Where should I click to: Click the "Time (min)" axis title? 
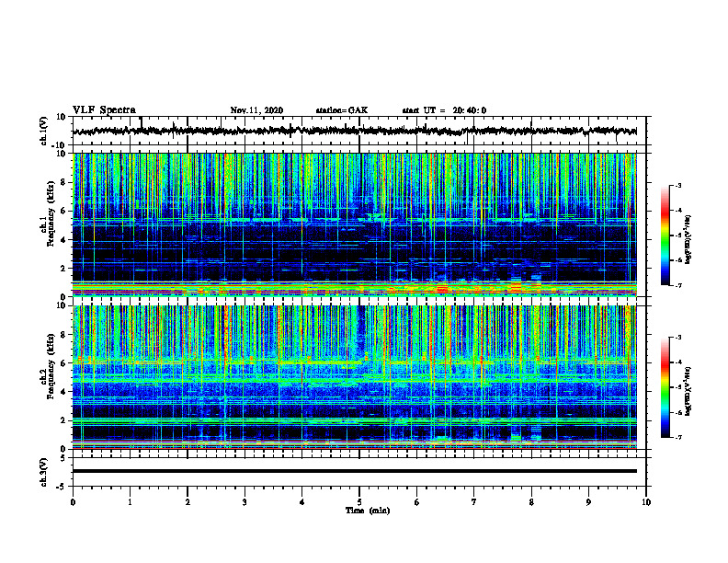[x=368, y=511]
